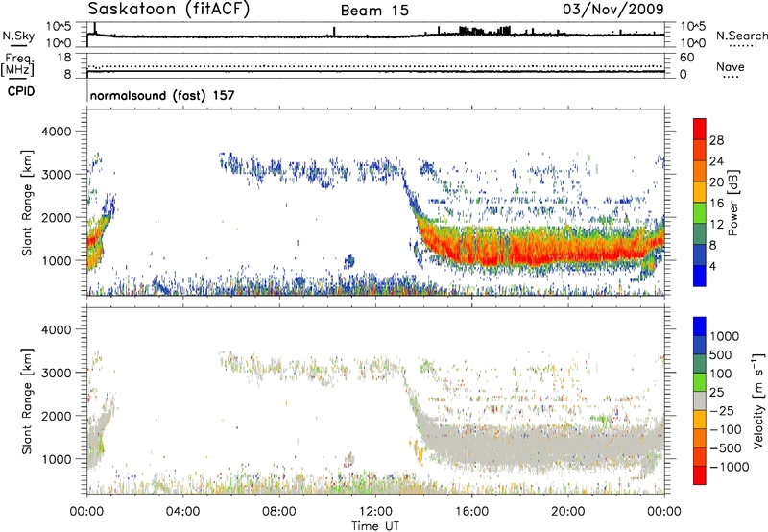Viewport: 768px width, 532px height.
Task: Click the '3000' tick in velocity panel
Action: click(57, 373)
